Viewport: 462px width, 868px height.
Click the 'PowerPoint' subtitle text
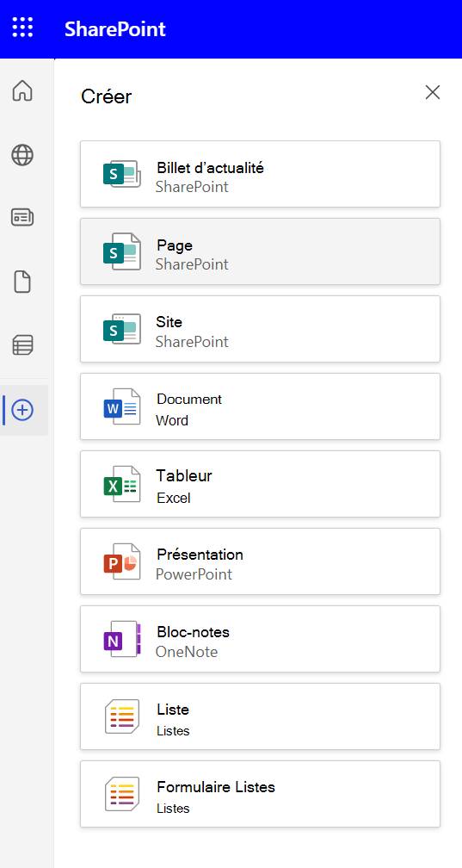coord(194,574)
